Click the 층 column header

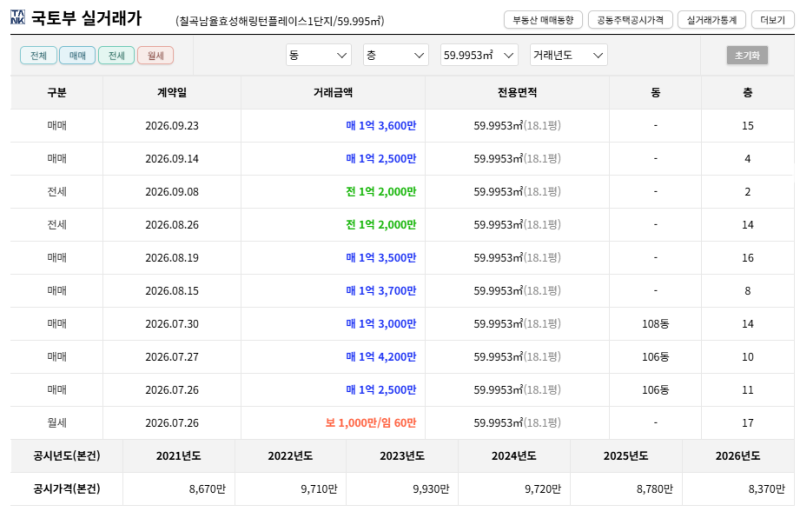pos(747,92)
